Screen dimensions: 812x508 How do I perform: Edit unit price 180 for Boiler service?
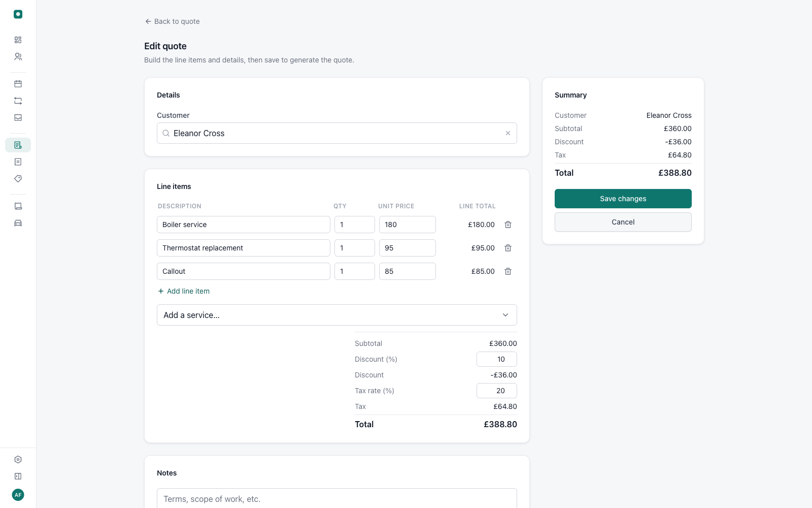pos(408,225)
